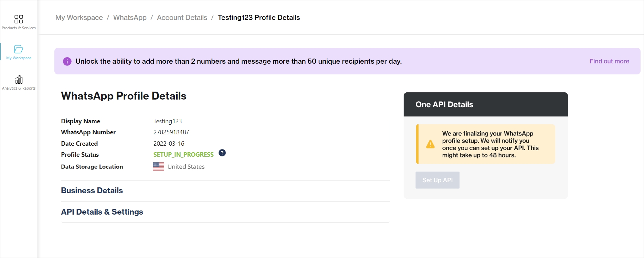Viewport: 644px width, 258px height.
Task: Go to My Workspace breadcrumb
Action: coord(79,18)
